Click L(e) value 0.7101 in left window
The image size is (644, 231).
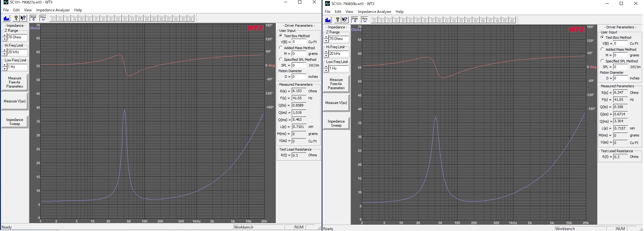[299, 127]
